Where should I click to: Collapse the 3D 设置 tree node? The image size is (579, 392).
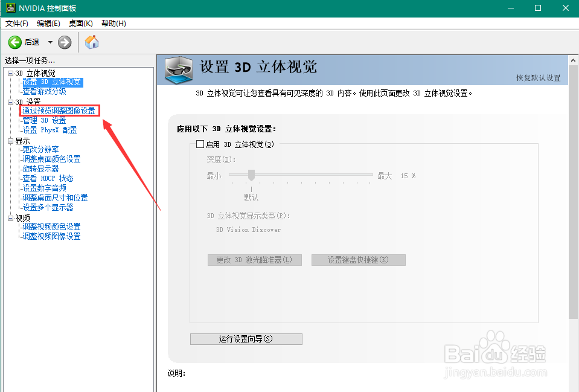point(11,102)
